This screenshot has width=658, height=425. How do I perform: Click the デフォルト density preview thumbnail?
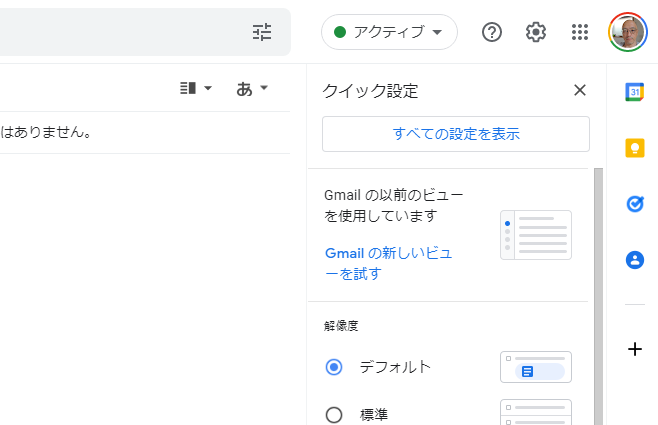pos(536,367)
